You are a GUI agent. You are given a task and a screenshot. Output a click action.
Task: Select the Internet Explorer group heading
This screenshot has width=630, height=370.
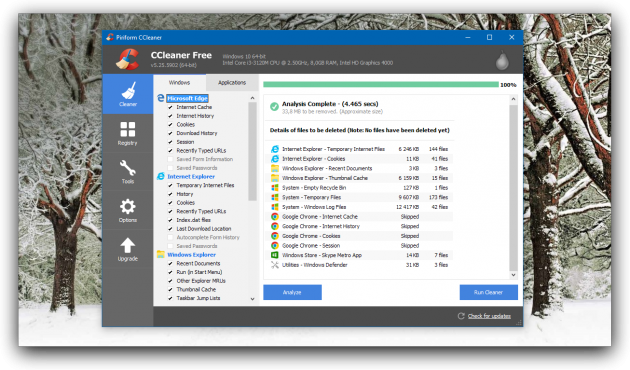coord(191,177)
